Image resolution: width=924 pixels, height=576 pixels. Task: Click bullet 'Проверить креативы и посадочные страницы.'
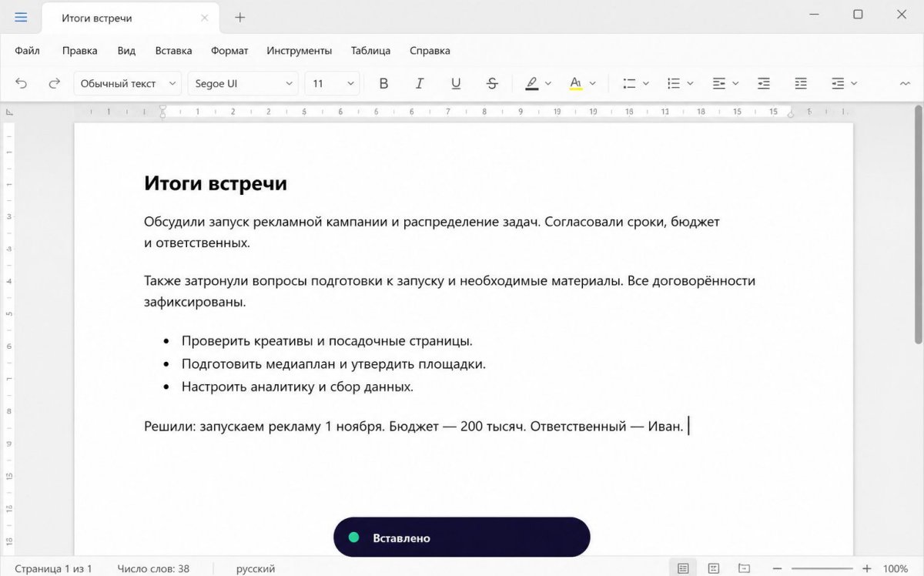coord(327,340)
